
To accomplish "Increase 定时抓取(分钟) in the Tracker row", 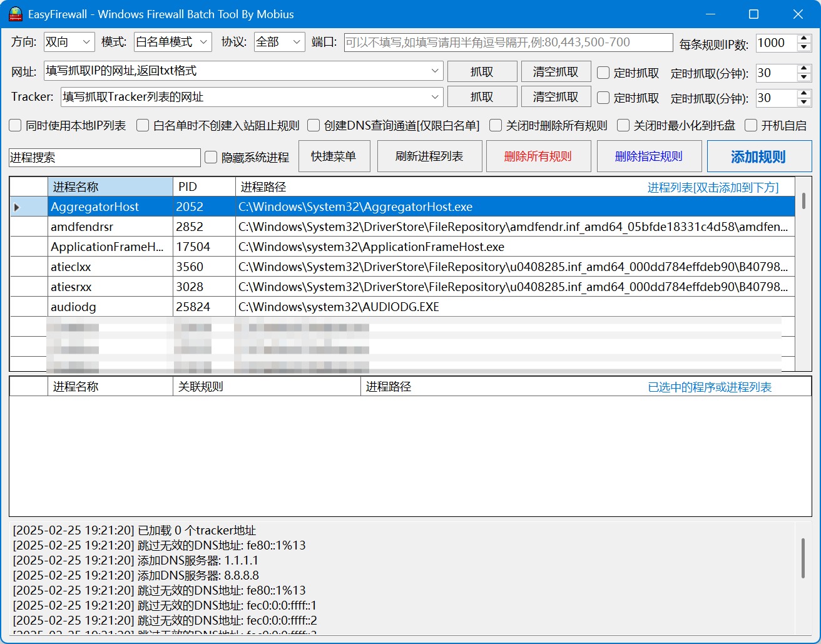I will (804, 93).
